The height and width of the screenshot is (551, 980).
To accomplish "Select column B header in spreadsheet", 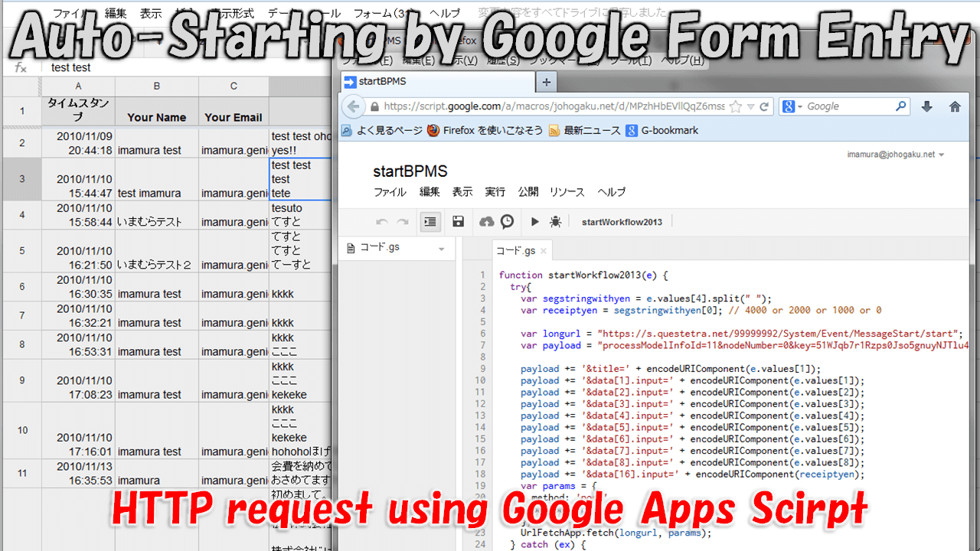I will click(x=157, y=86).
